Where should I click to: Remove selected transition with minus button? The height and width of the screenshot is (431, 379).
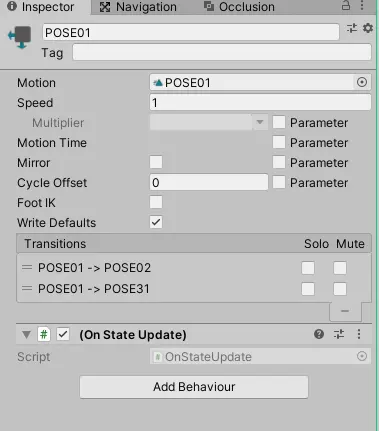click(x=345, y=311)
